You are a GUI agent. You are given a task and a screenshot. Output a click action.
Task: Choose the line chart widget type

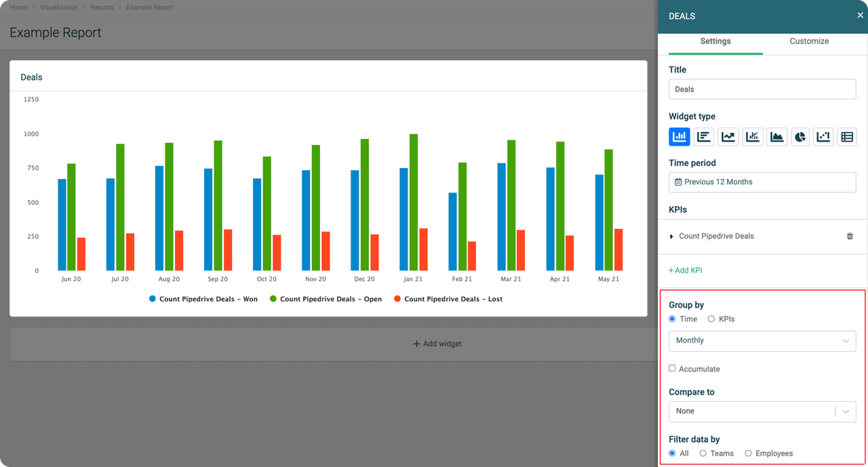click(728, 137)
